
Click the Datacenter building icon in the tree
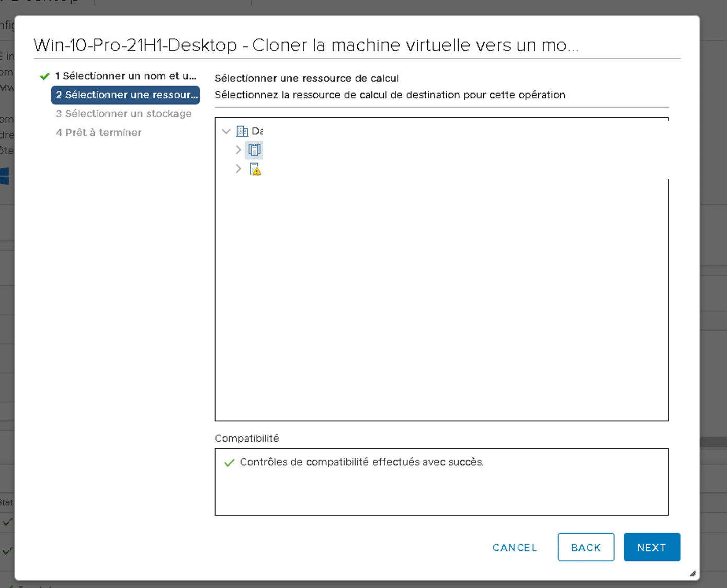[x=242, y=131]
